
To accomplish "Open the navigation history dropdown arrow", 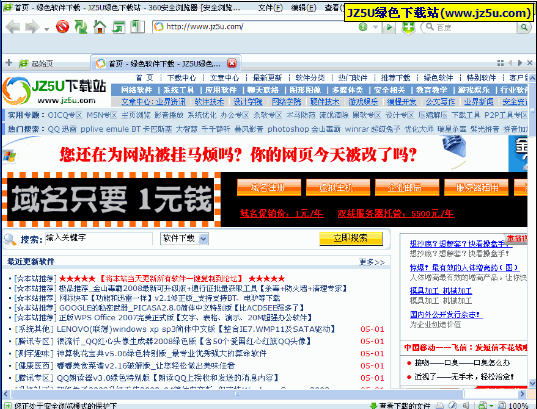I will [x=47, y=29].
